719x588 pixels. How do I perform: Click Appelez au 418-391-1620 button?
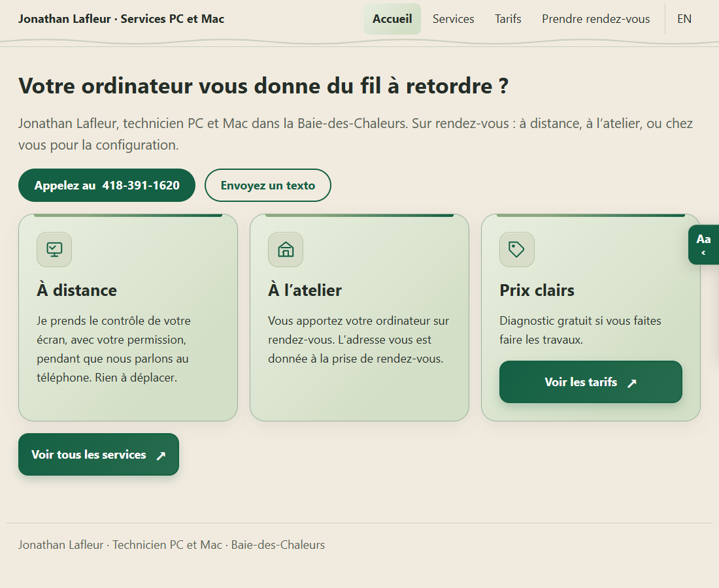point(107,185)
